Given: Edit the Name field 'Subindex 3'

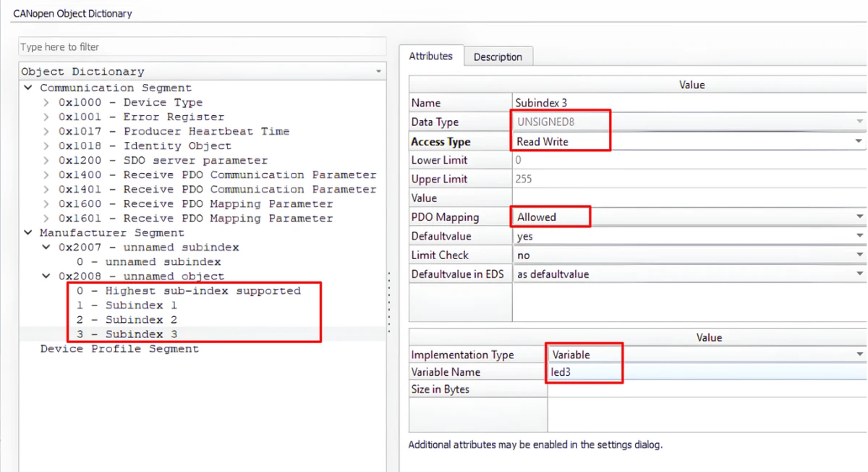Looking at the screenshot, I should (x=689, y=103).
